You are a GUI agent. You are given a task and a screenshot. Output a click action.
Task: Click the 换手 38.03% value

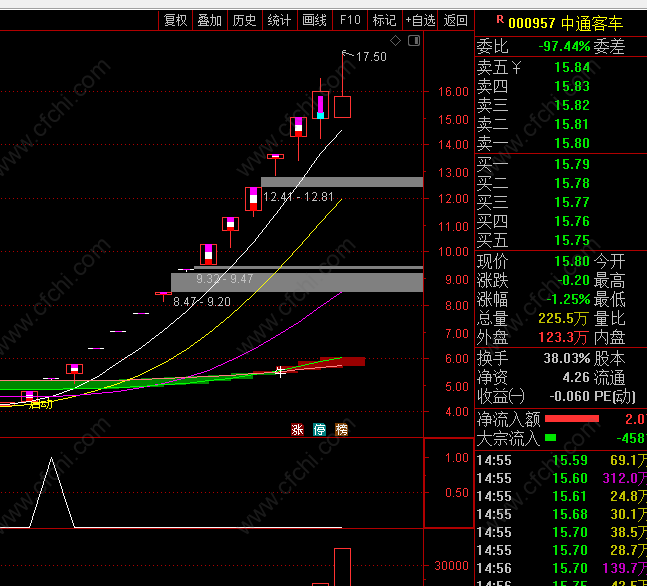(567, 358)
